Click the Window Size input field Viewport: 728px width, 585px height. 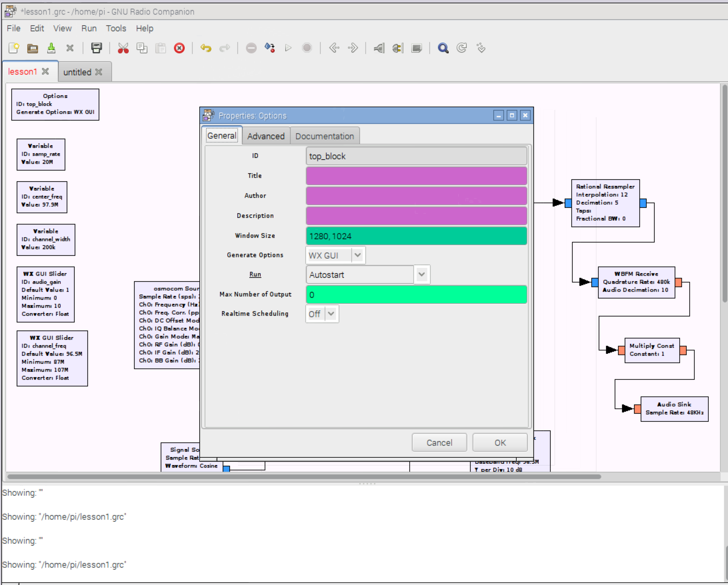point(415,236)
